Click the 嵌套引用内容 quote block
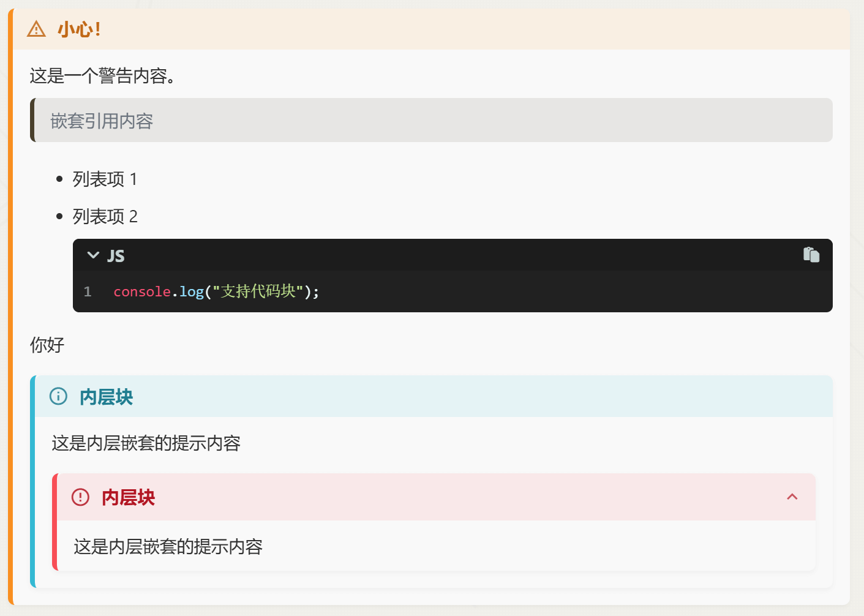The image size is (864, 616). [x=102, y=121]
